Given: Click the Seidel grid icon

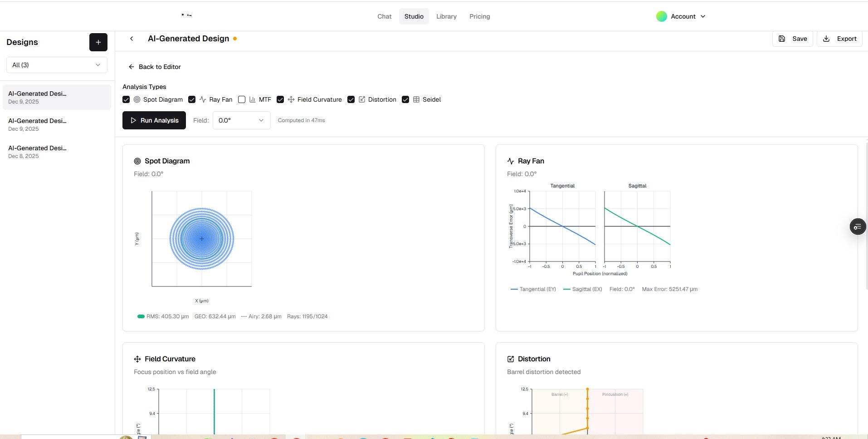Looking at the screenshot, I should (x=416, y=99).
